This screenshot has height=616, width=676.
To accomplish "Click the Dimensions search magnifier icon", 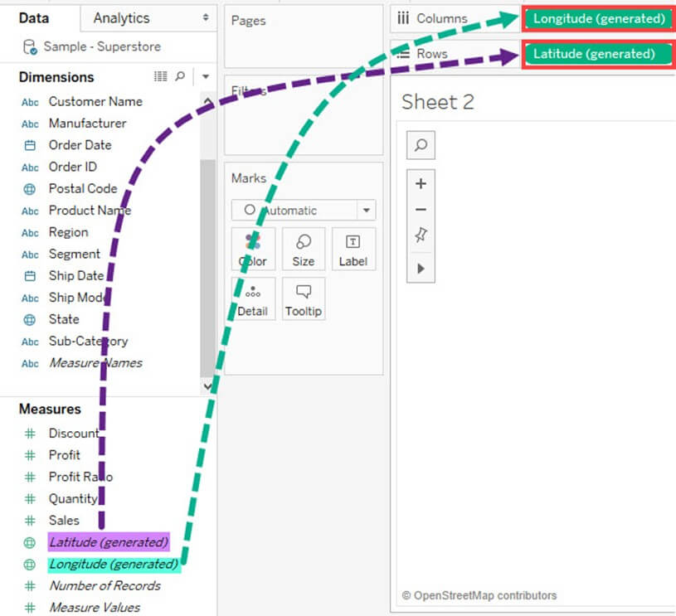I will click(180, 76).
